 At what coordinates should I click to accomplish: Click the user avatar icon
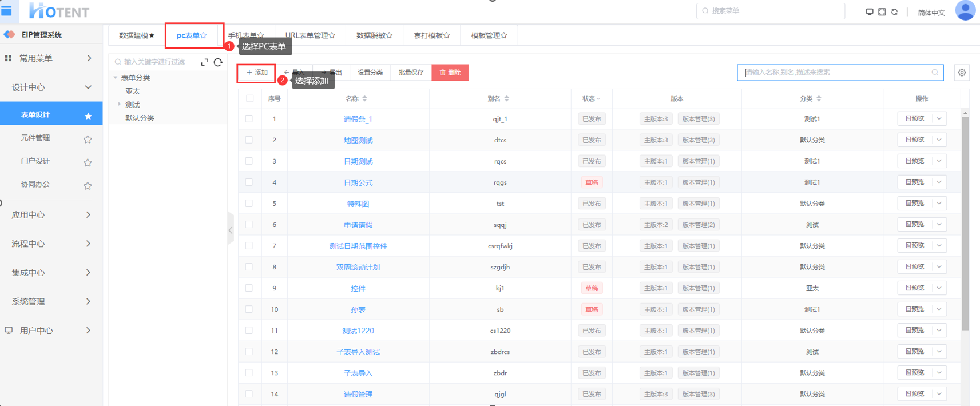pos(965,11)
